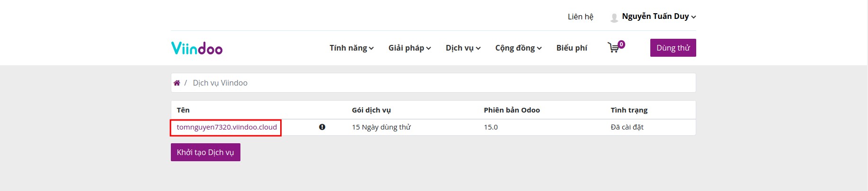This screenshot has height=191, width=868.
Task: Open the Dịch vụ navigation dropdown
Action: pos(463,48)
